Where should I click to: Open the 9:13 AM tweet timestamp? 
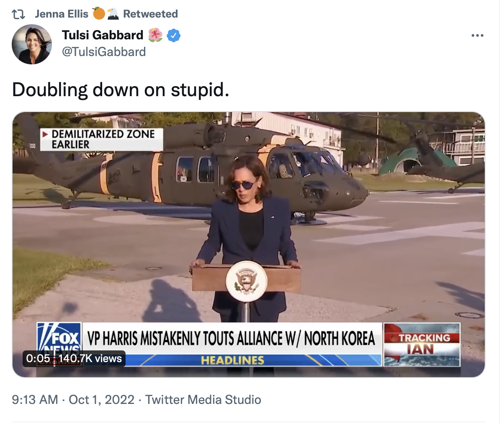point(35,400)
